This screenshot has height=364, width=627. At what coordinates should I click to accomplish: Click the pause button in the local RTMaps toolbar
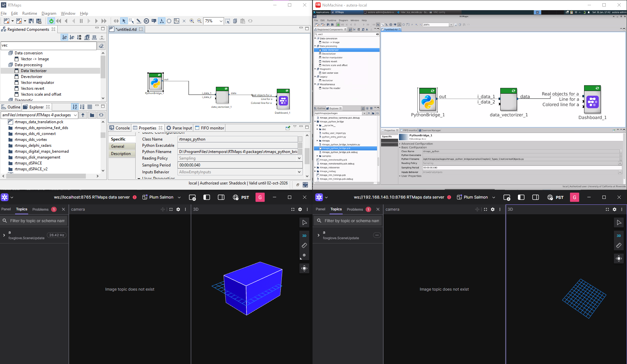tap(81, 21)
